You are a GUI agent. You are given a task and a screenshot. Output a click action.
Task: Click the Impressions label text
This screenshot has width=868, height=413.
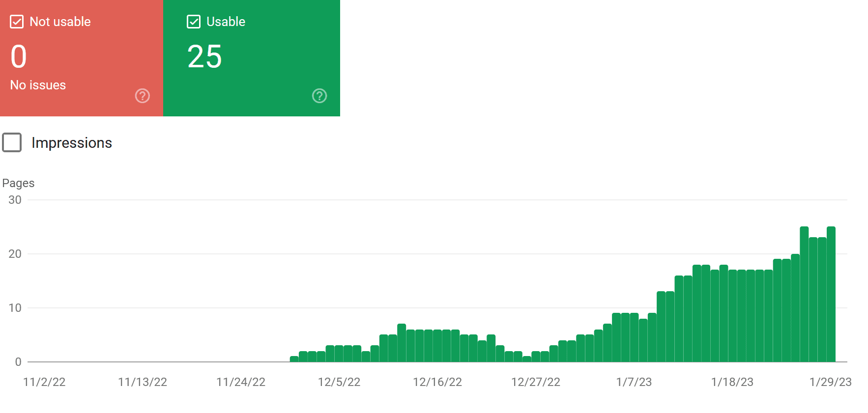[72, 142]
